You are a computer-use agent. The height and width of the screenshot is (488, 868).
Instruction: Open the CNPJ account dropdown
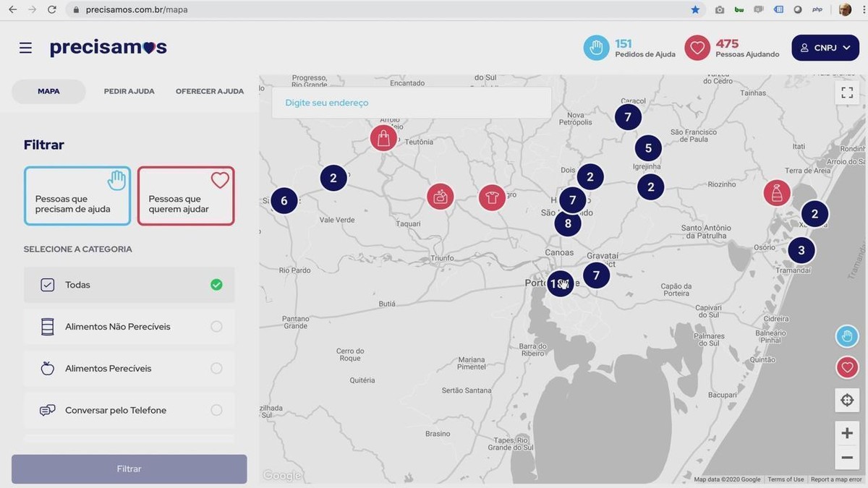tap(825, 48)
